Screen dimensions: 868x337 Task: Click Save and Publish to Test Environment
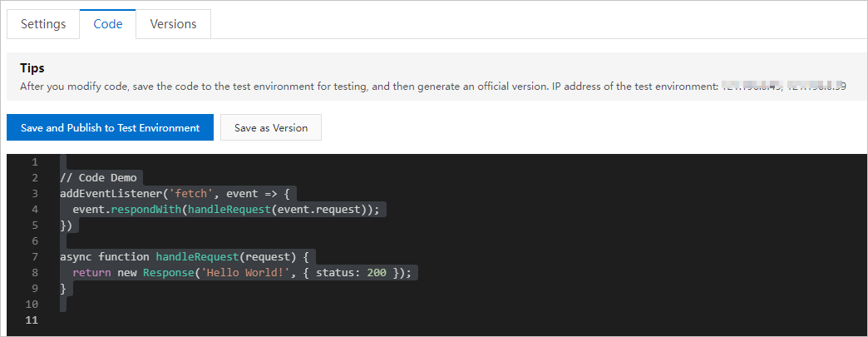(x=110, y=128)
